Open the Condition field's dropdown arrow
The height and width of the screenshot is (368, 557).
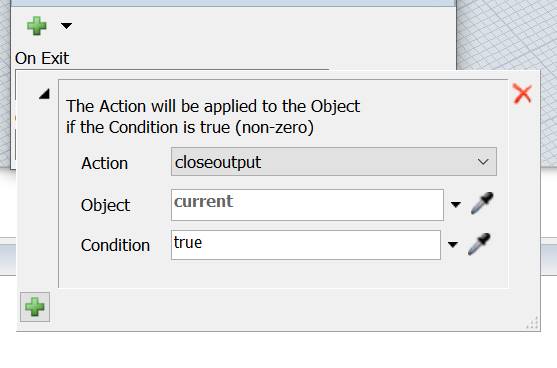[x=453, y=244]
